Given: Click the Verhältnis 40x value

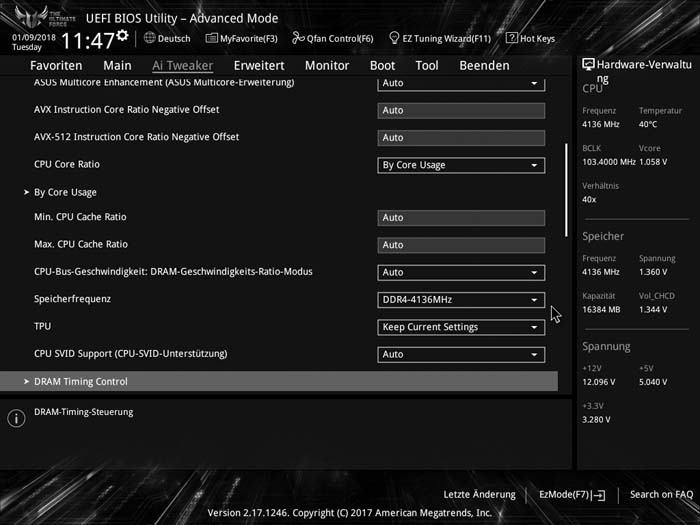Looking at the screenshot, I should [589, 200].
